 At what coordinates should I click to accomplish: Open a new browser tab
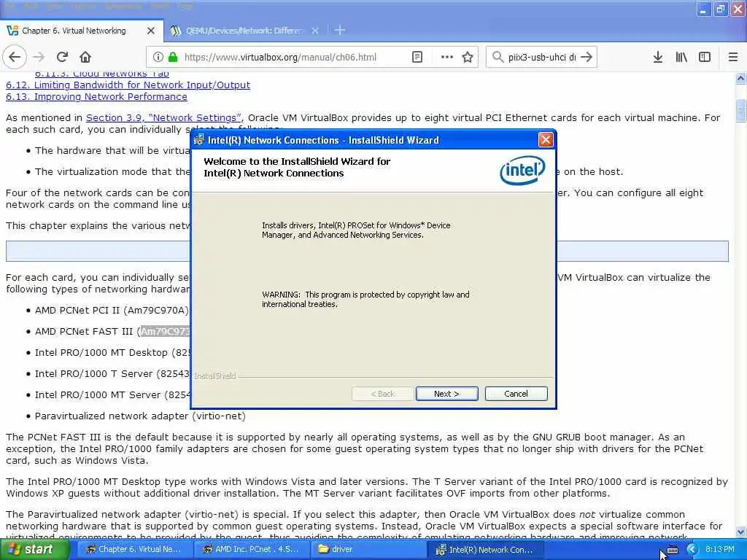coord(340,31)
